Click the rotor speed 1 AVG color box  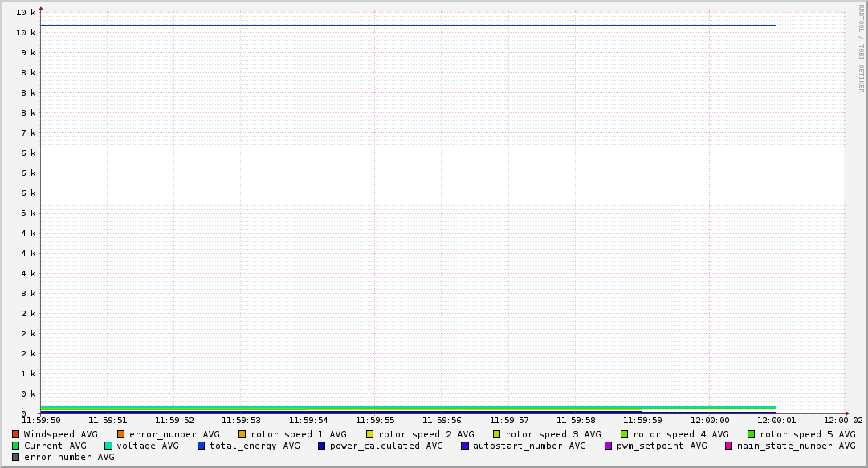point(242,434)
